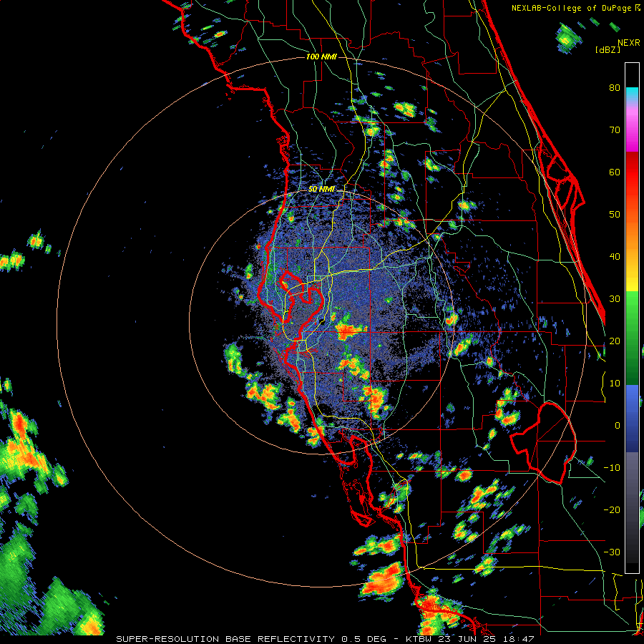644x644 pixels.
Task: Click the 70 value on the dBZ scale
Action: click(615, 130)
